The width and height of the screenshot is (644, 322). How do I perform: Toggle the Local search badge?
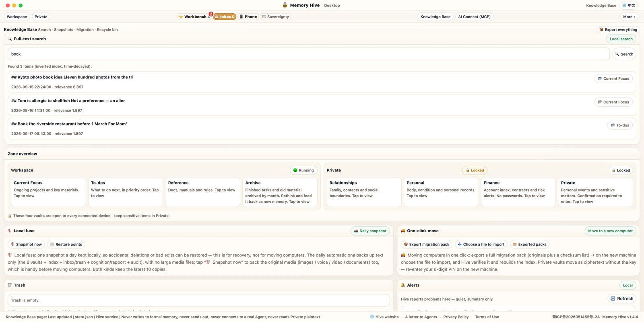pyautogui.click(x=621, y=39)
